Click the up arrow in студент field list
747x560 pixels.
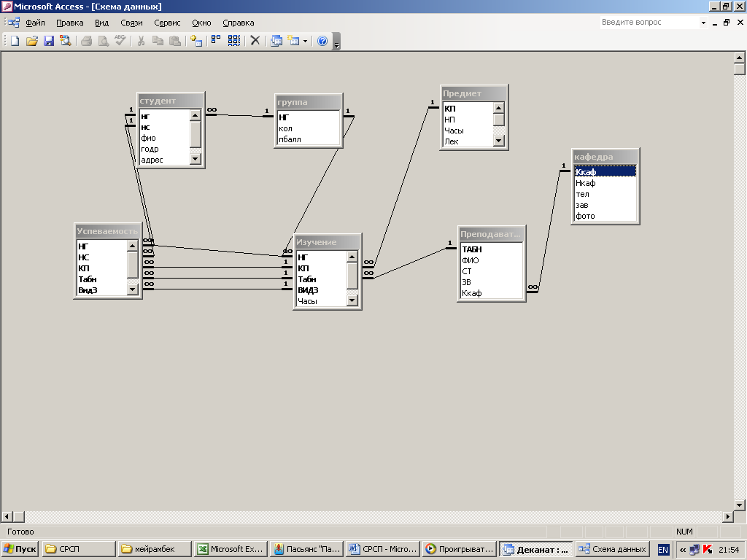coord(196,115)
